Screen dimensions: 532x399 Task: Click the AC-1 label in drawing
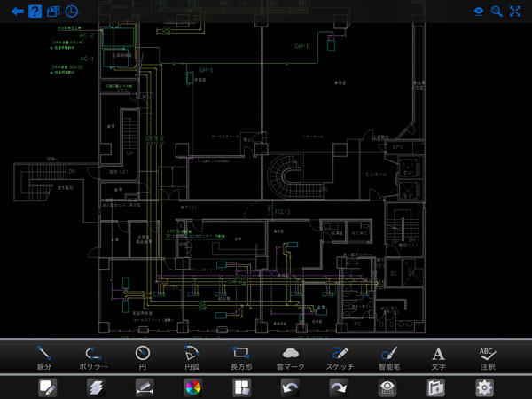pos(87,59)
